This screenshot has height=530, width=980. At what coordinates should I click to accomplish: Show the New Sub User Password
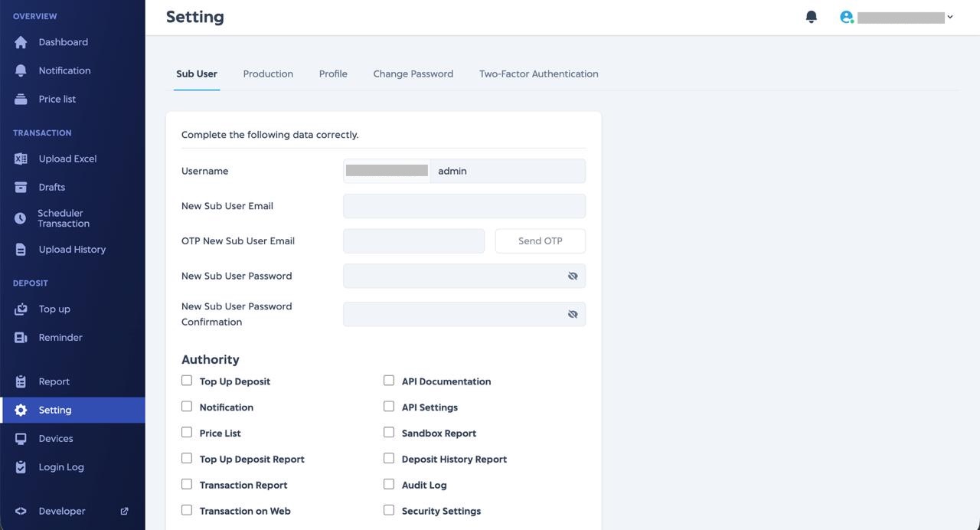573,276
